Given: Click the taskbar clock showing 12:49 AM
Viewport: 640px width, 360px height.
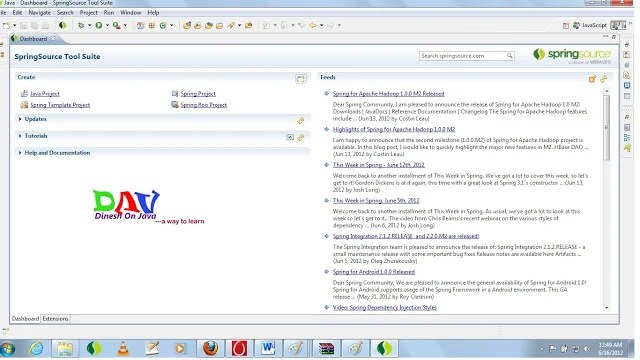Looking at the screenshot, I should (x=611, y=349).
